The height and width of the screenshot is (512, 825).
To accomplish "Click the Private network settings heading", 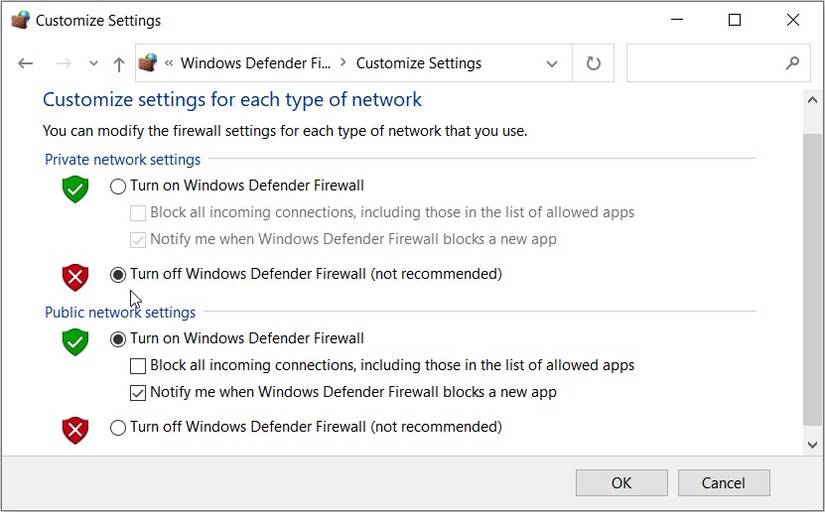I will [x=123, y=159].
